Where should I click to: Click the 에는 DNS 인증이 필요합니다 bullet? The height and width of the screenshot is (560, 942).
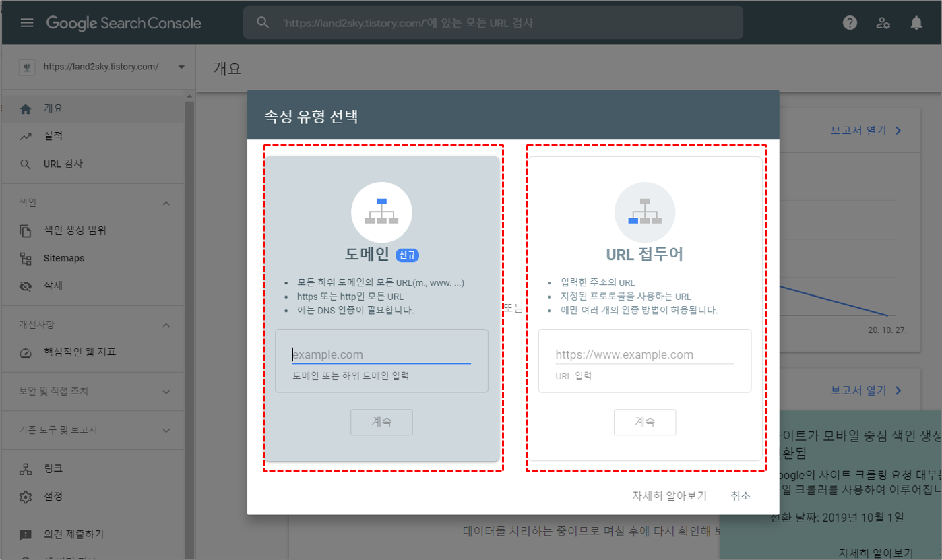coord(355,310)
